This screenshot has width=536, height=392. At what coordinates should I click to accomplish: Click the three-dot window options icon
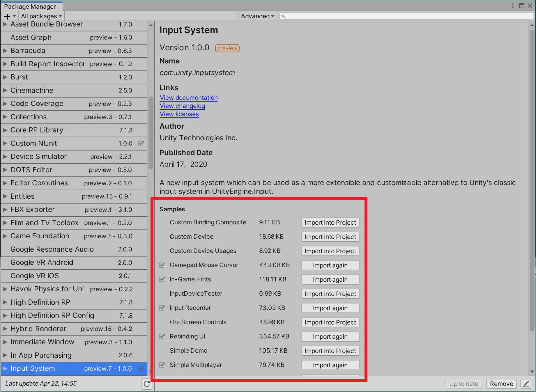513,6
